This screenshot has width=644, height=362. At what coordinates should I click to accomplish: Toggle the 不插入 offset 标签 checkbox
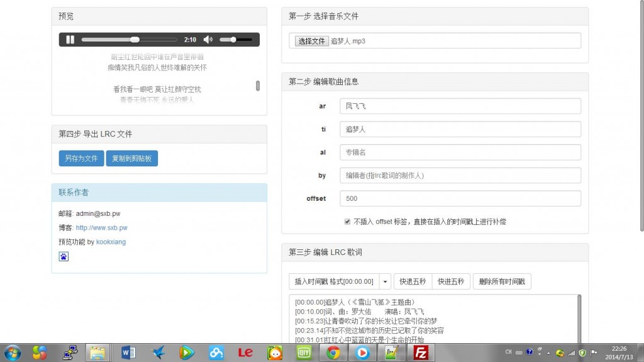pyautogui.click(x=347, y=222)
